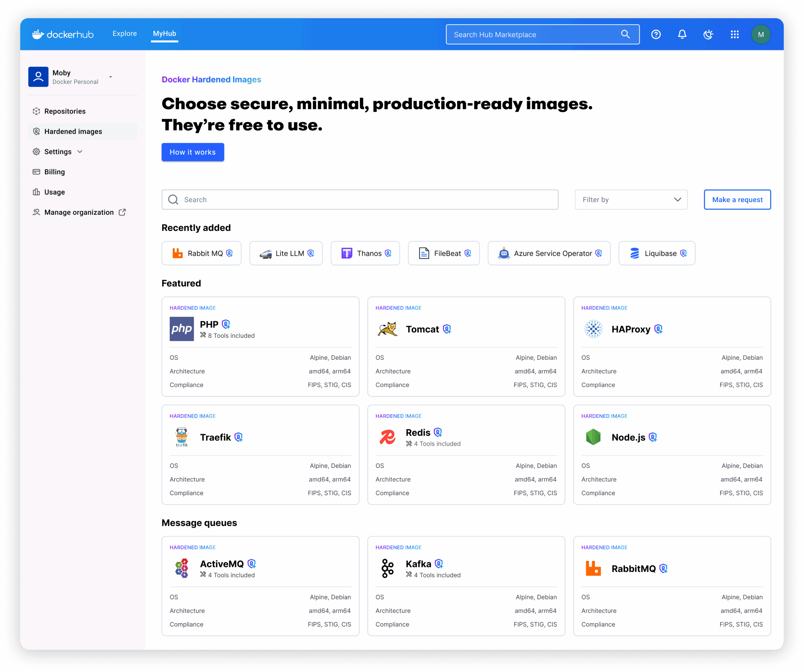Click the help question mark icon
This screenshot has height=672, width=804.
click(656, 35)
